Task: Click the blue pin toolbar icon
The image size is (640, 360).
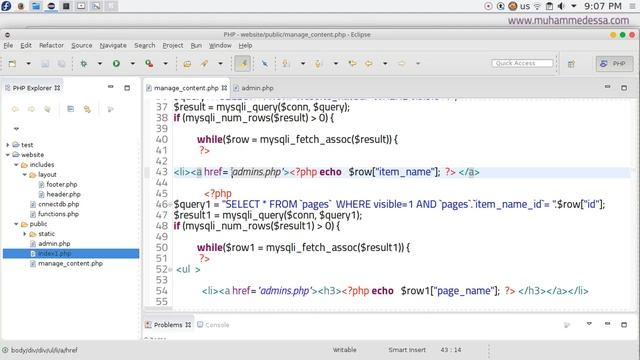Action: tap(264, 64)
